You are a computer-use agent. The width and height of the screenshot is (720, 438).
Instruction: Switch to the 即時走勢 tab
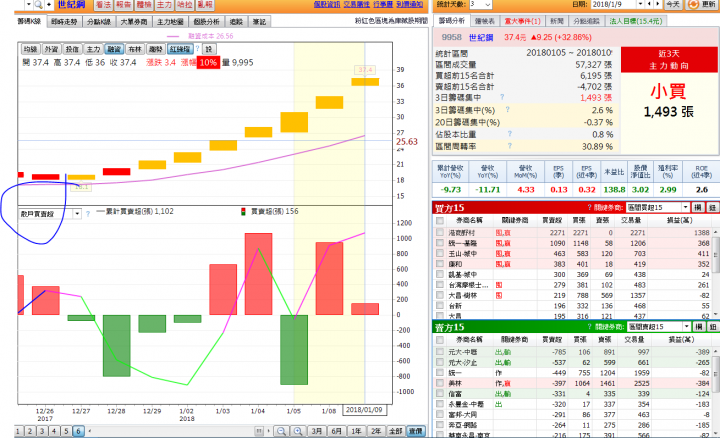pos(64,22)
